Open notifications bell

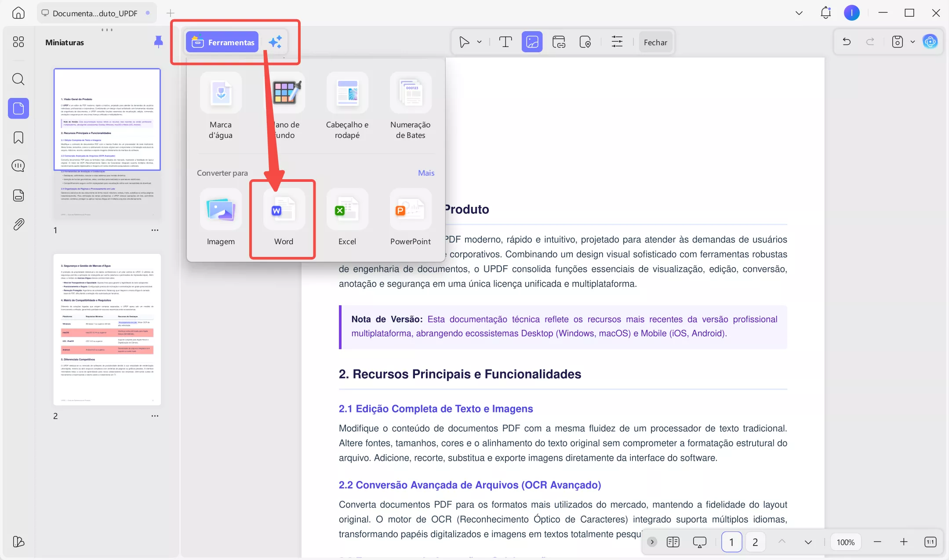click(x=825, y=13)
